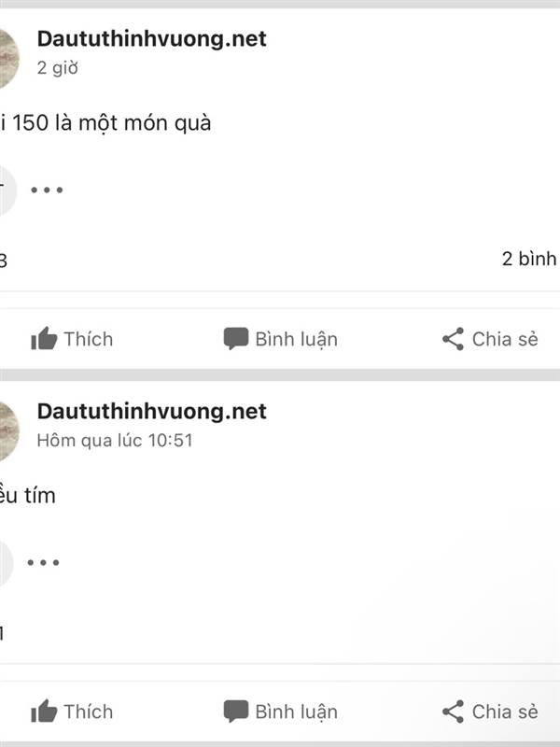This screenshot has width=560, height=747.
Task: Click the share icon on yesterday's post
Action: (x=453, y=712)
